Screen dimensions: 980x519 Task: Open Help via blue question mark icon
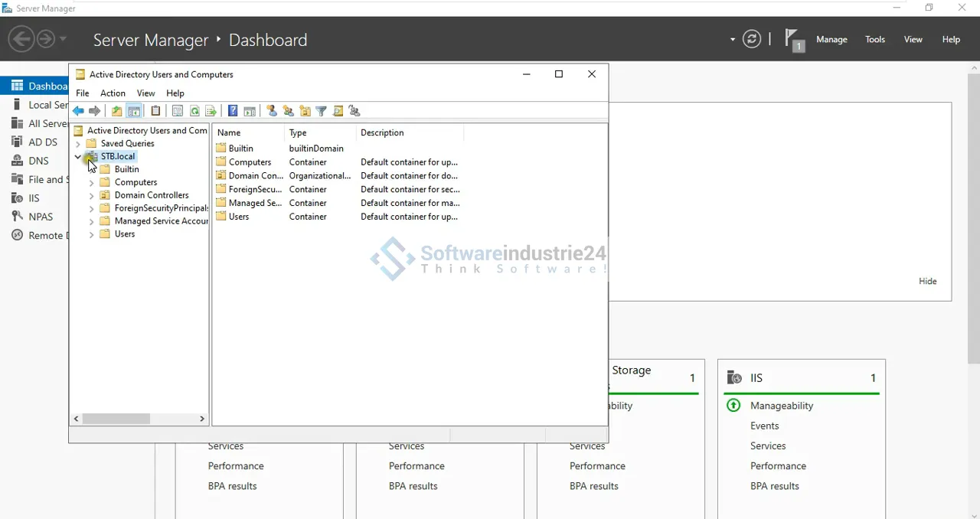pos(233,111)
